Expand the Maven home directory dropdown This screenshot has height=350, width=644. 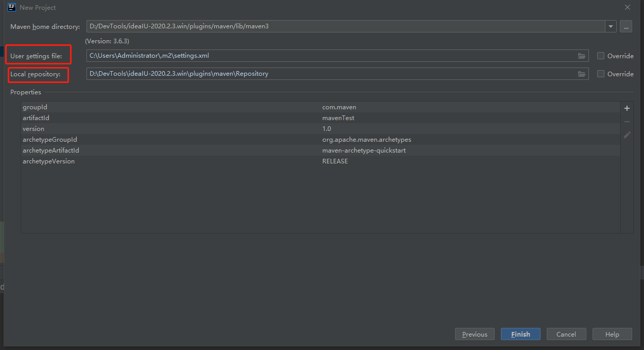[611, 26]
